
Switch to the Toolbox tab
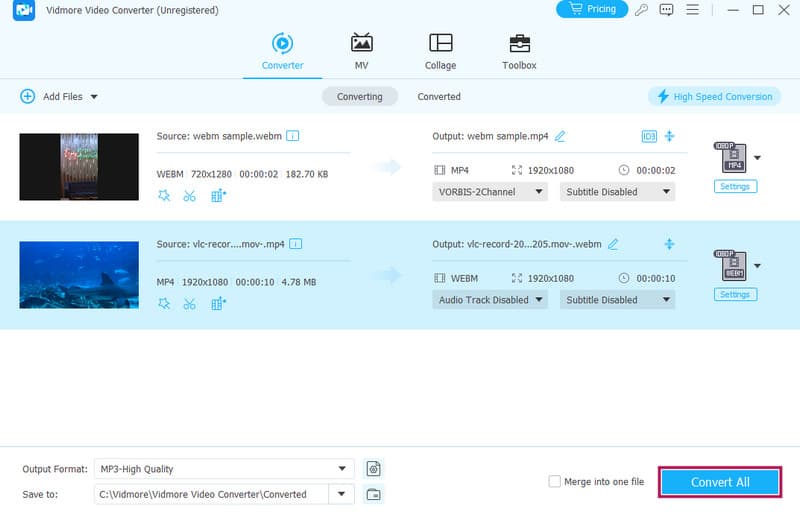[519, 52]
